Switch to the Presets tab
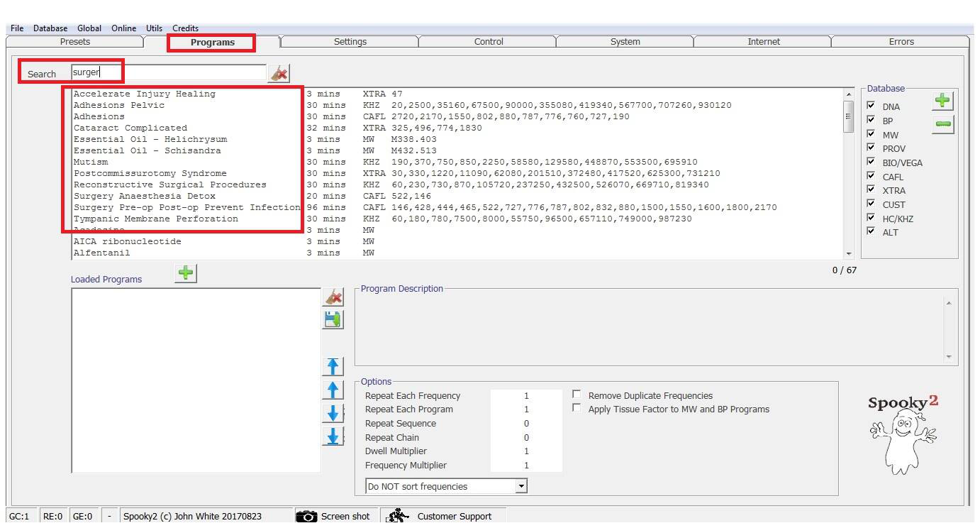980x528 pixels. 75,42
